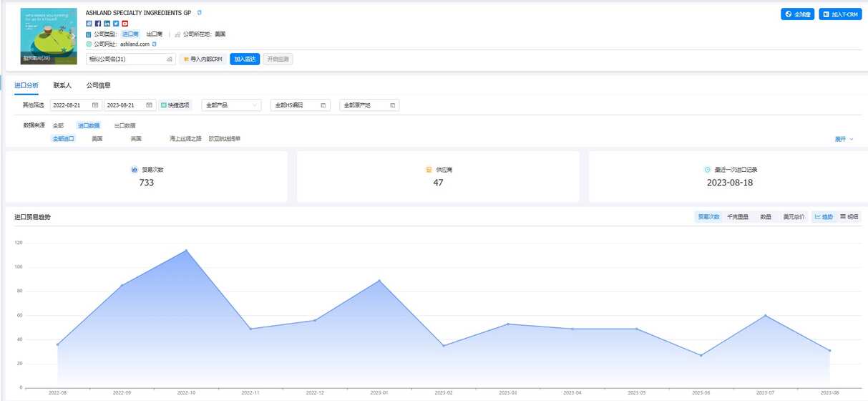The image size is (868, 401).
Task: Switch chart to 明细 view
Action: [849, 217]
